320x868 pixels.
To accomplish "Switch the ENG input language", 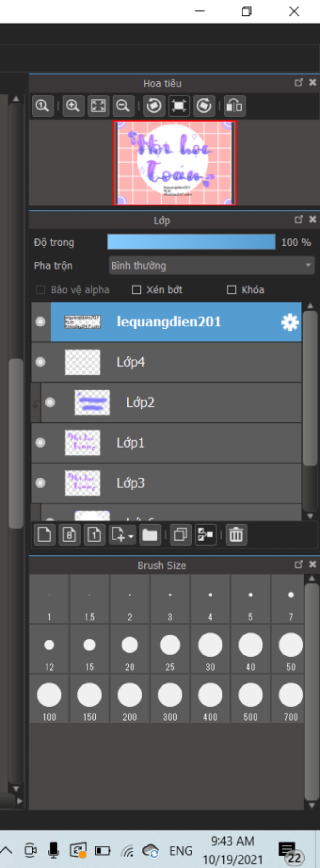I will [x=180, y=851].
